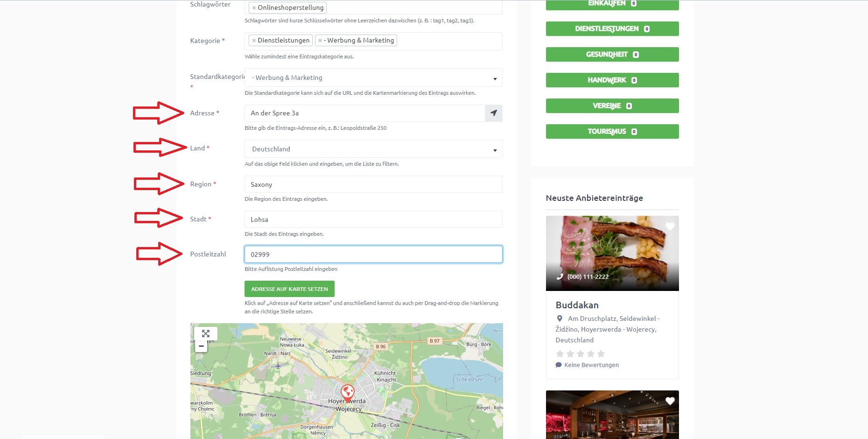
Task: Zoom out the map with the minus button
Action: tap(201, 346)
